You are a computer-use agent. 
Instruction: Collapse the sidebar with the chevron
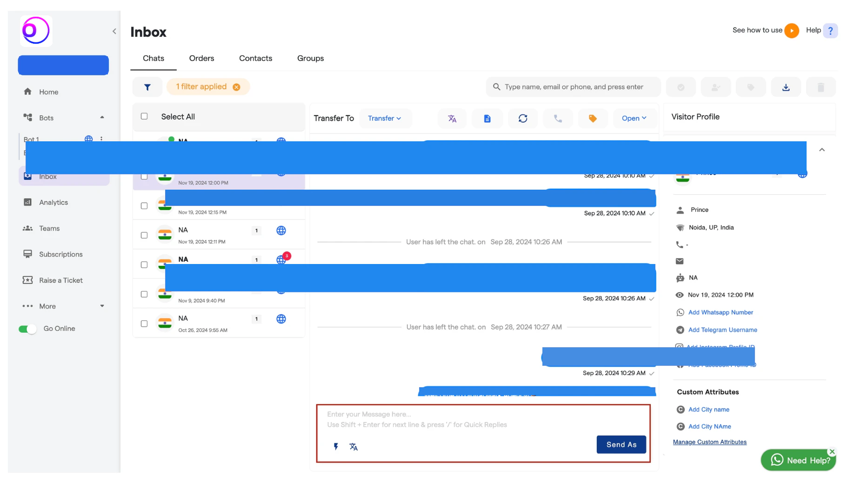click(114, 31)
